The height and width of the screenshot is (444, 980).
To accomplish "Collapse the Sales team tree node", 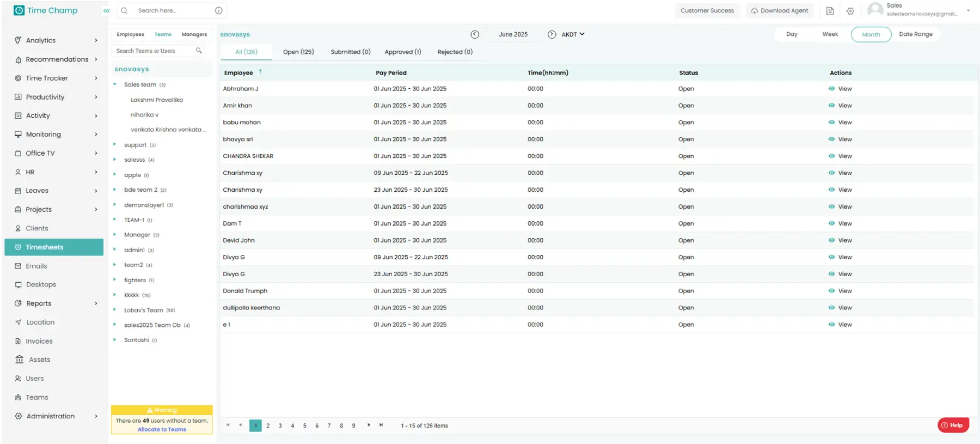I will [115, 84].
